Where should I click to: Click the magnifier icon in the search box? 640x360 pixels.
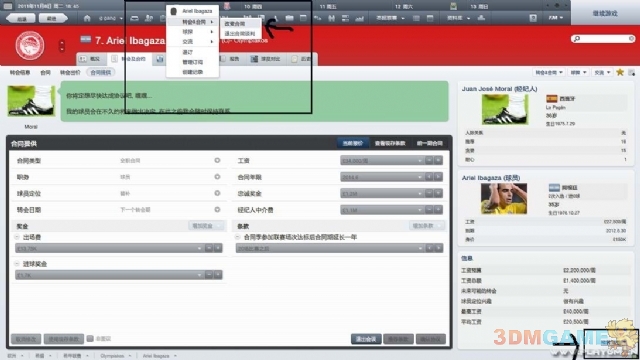tap(577, 39)
